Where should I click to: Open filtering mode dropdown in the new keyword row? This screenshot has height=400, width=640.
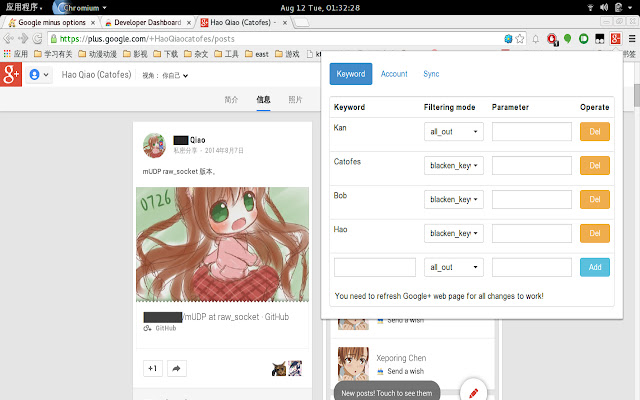tap(453, 267)
